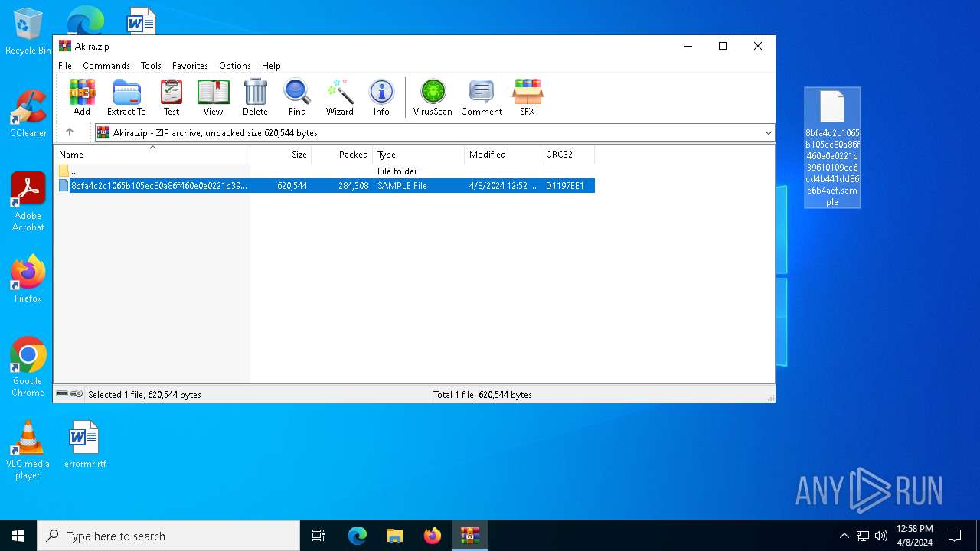Open the Tools menu
The height and width of the screenshot is (551, 980).
click(151, 66)
